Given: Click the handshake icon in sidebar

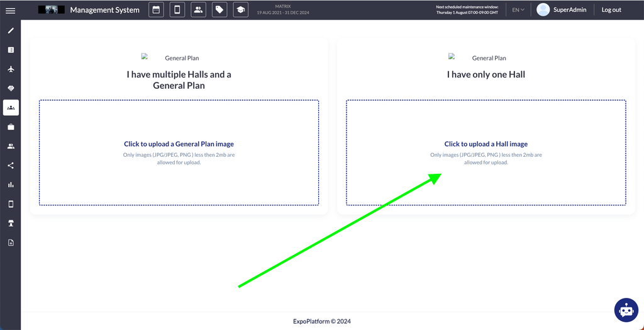Looking at the screenshot, I should (x=11, y=88).
